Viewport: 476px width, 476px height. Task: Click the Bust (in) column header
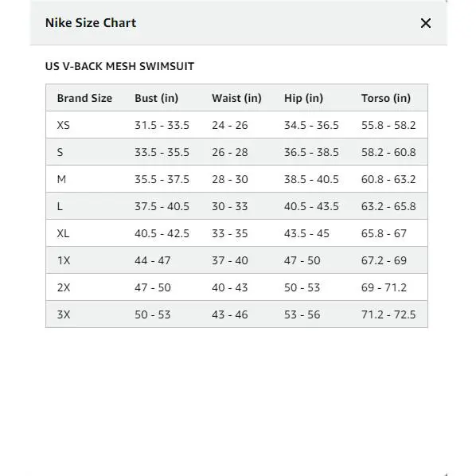156,98
